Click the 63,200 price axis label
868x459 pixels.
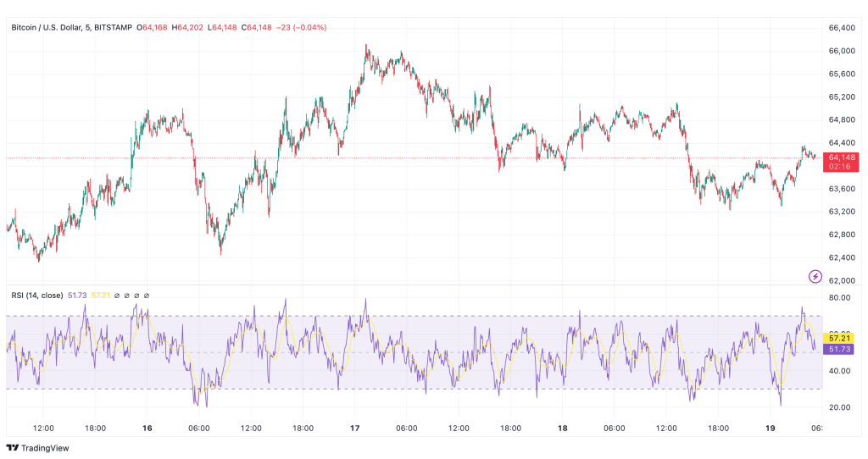coord(842,212)
